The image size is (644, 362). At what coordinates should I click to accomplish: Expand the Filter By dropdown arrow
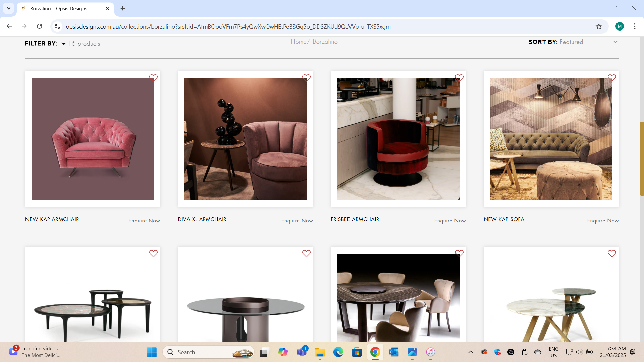63,44
